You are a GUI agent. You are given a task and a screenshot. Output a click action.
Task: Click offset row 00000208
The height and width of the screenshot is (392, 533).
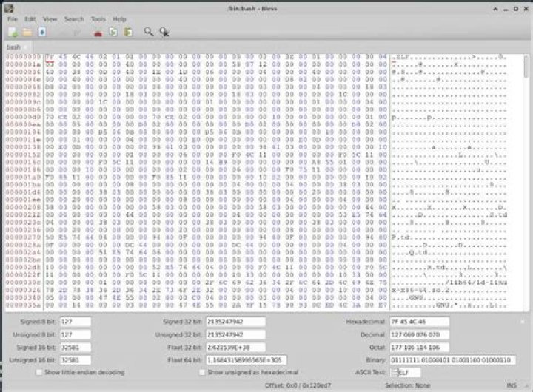(x=23, y=207)
